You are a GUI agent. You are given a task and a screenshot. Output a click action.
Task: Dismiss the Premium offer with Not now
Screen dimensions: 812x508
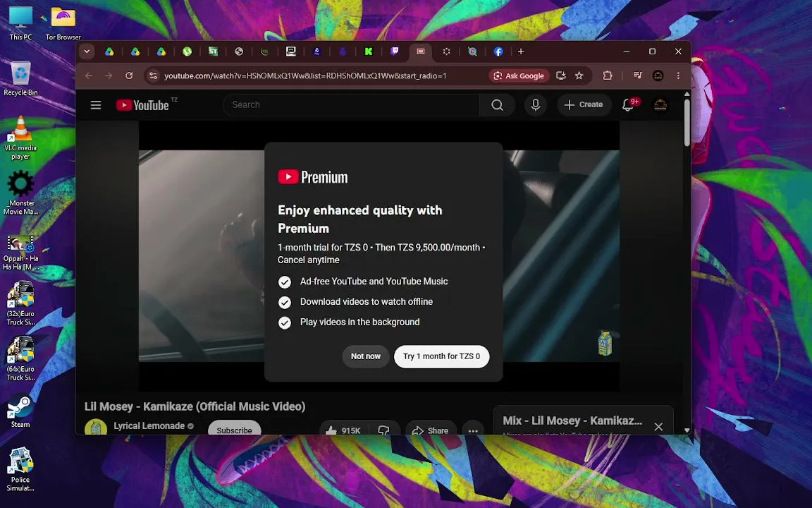click(366, 356)
